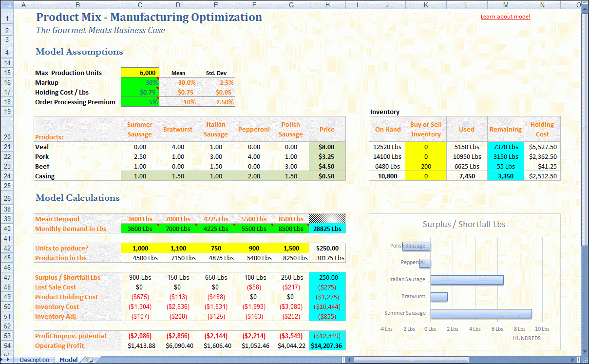Select row 42 header
Viewport: 589px width, 364px height.
(x=7, y=248)
